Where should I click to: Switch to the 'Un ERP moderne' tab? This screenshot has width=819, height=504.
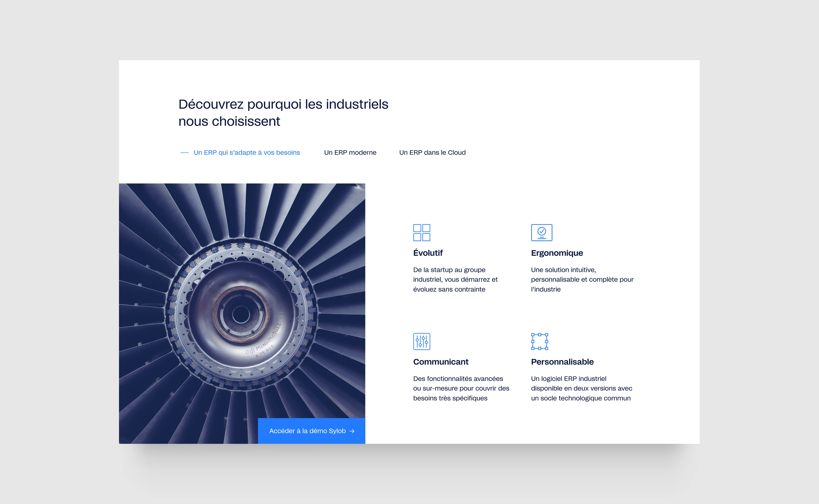[x=350, y=153]
